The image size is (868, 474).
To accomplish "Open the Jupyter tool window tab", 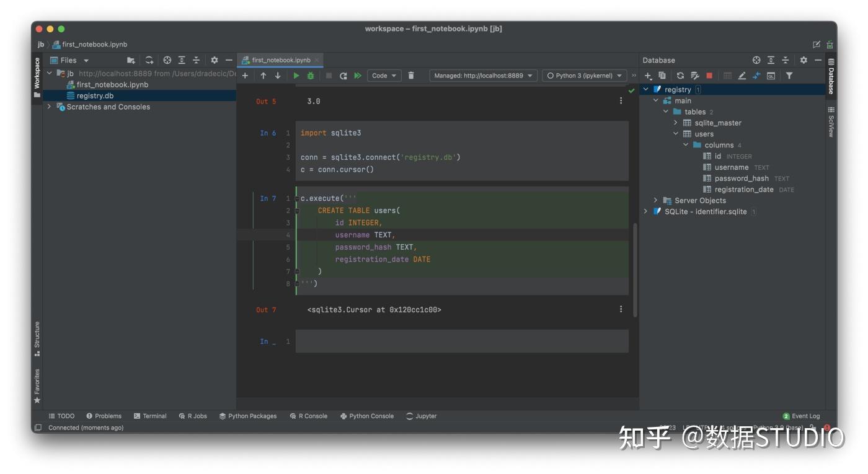I will (x=421, y=416).
